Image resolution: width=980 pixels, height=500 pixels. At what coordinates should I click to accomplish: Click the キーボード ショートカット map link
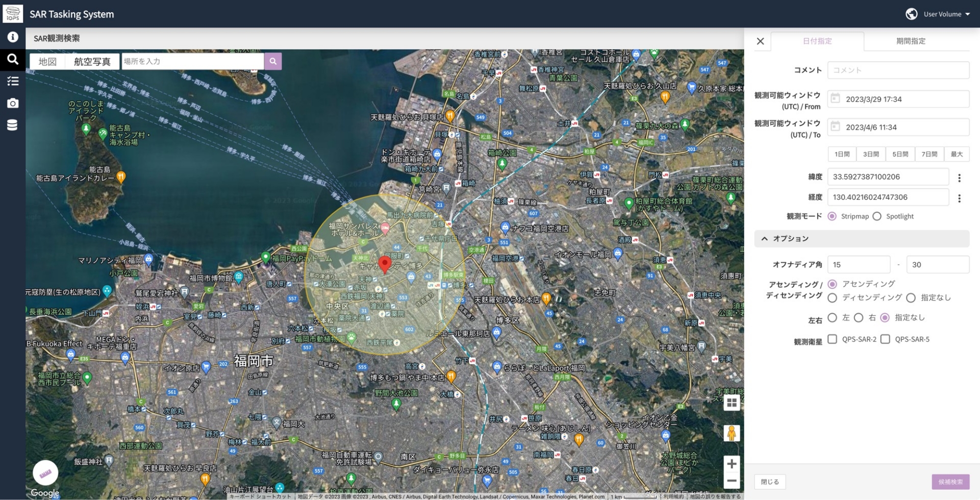[260, 497]
